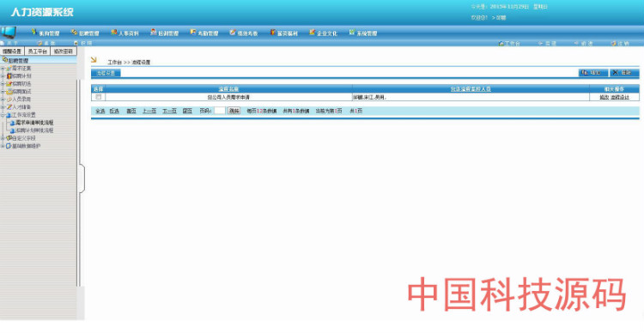Switch to the 修改密码 tab

[64, 51]
